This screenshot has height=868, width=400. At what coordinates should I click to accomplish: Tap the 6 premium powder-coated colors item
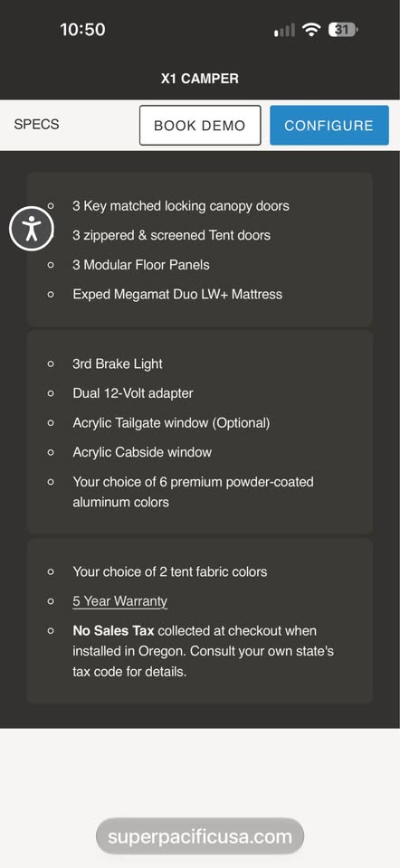point(193,492)
